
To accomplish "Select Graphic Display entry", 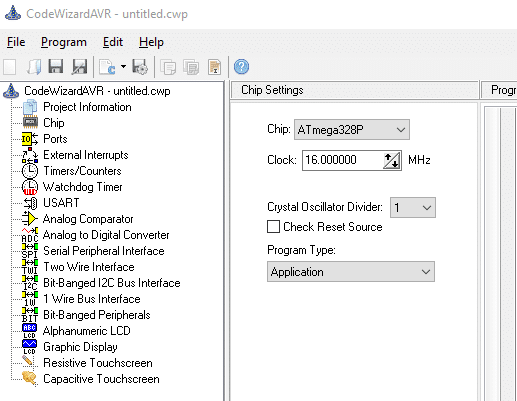I will 80,347.
